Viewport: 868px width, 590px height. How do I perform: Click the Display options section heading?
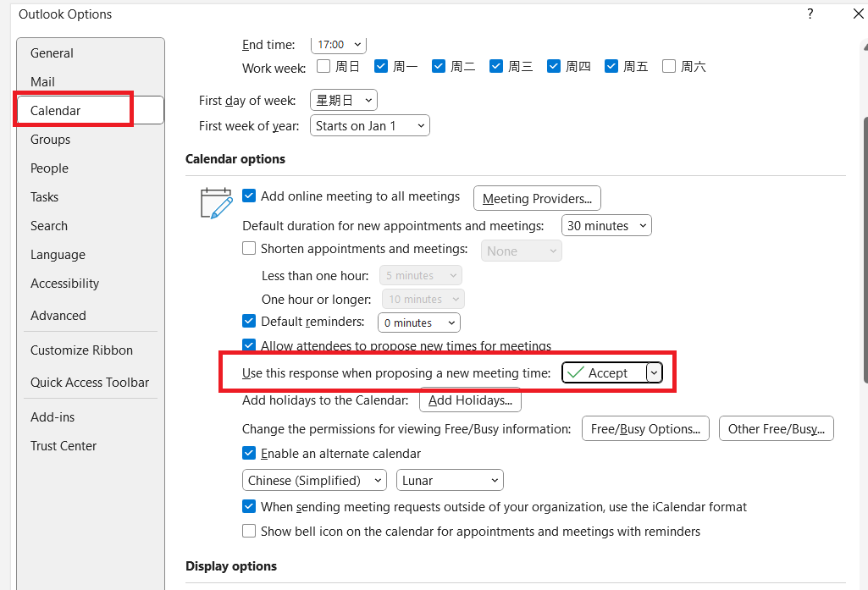click(231, 566)
